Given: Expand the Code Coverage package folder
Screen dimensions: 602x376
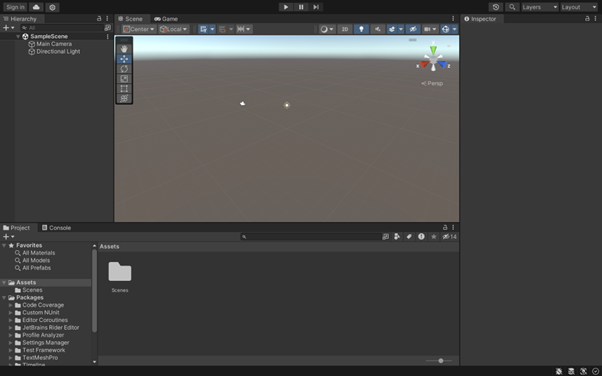Looking at the screenshot, I should [11, 305].
